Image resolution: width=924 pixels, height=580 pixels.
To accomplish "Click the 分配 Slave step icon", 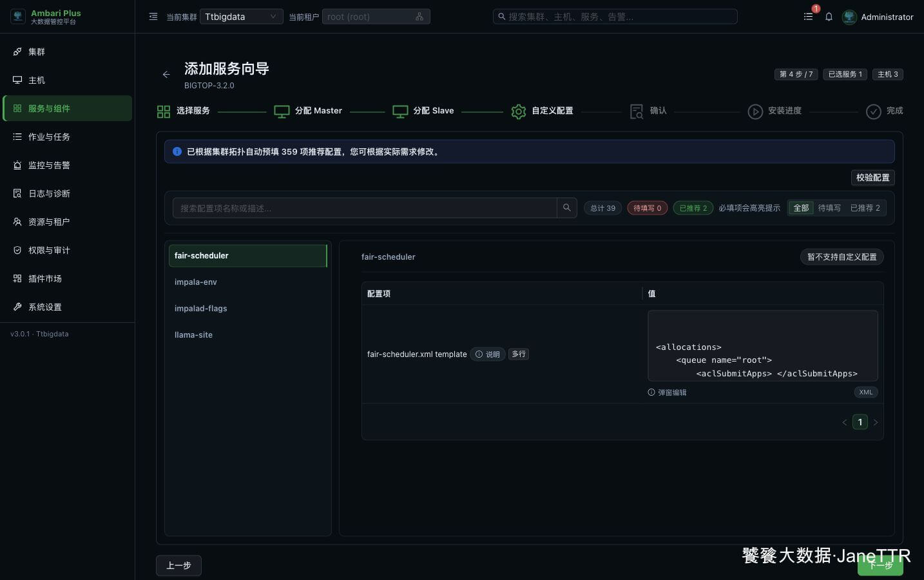I will (400, 111).
